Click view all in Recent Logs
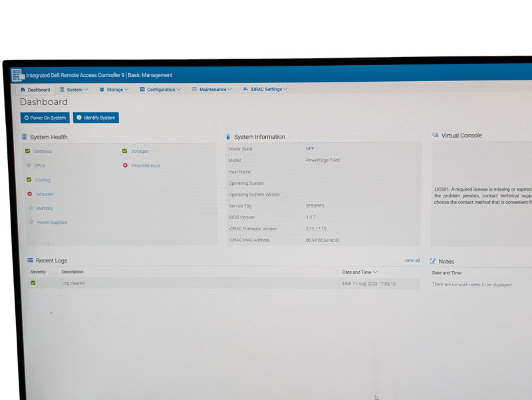The image size is (532, 400). 412,260
